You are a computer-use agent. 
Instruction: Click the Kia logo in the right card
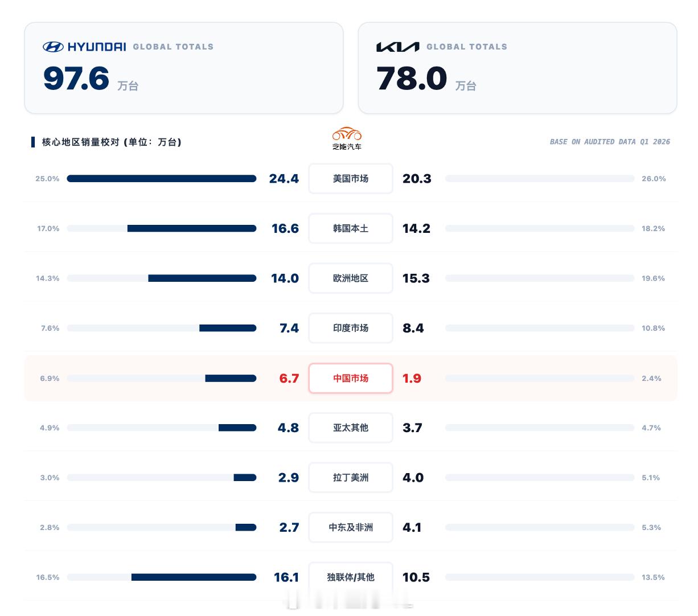click(x=397, y=47)
